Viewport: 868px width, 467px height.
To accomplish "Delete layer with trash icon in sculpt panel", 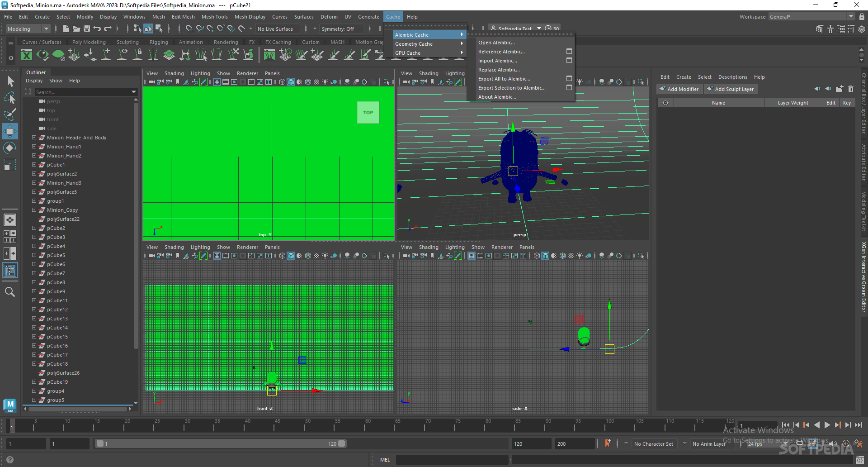I will pyautogui.click(x=851, y=89).
